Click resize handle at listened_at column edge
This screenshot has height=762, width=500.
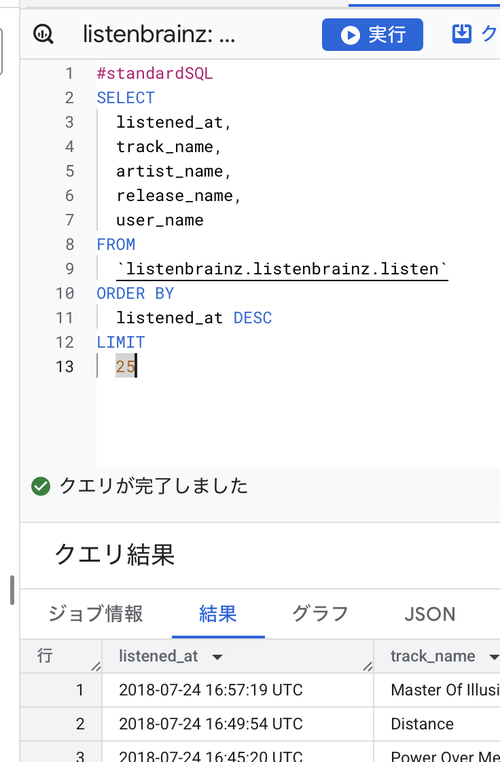click(x=367, y=666)
